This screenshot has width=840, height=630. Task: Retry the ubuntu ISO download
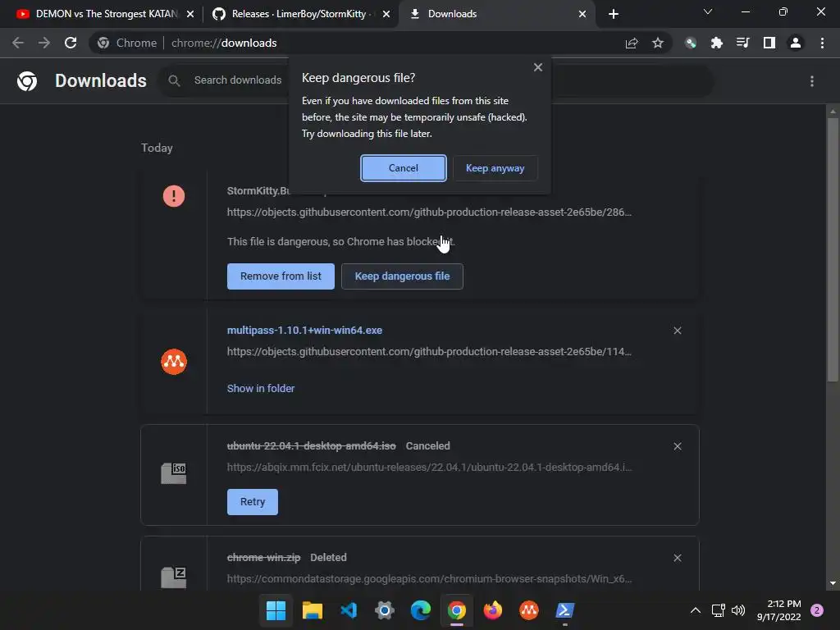pyautogui.click(x=253, y=502)
